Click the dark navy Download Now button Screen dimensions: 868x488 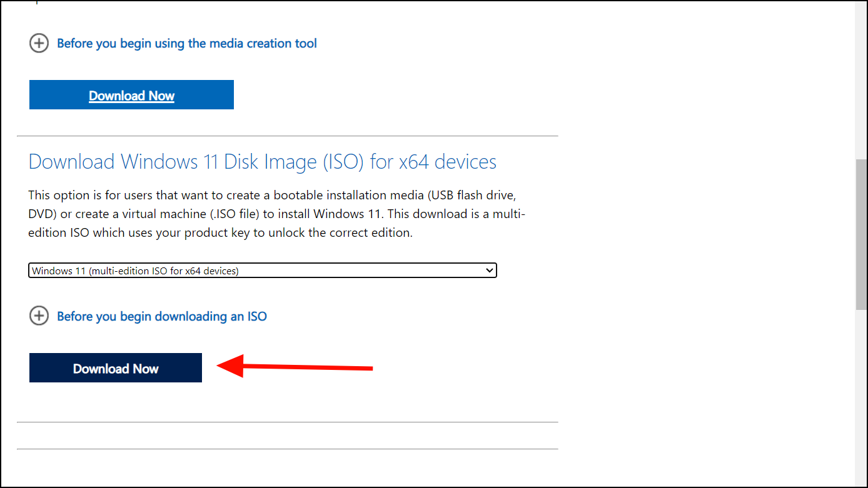tap(116, 368)
